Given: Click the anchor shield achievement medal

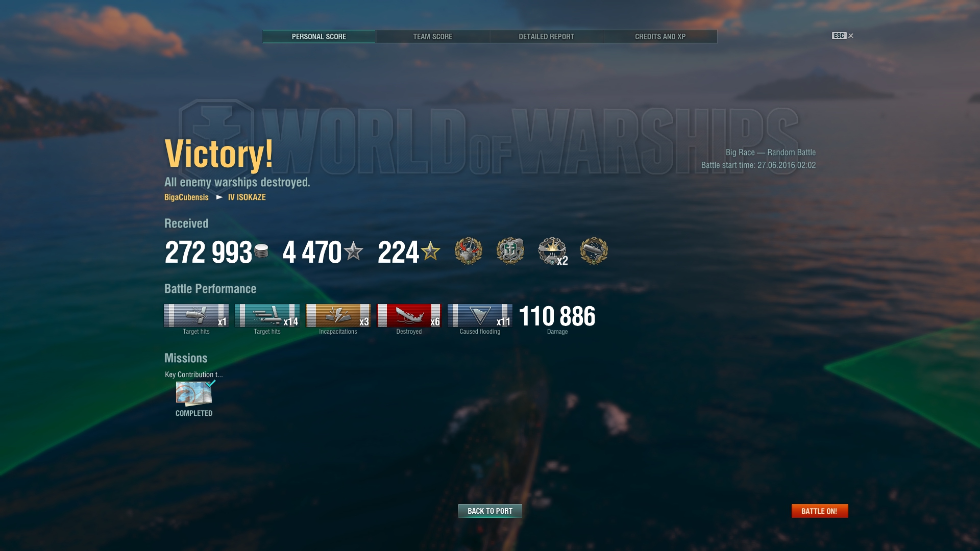Looking at the screenshot, I should coord(510,251).
